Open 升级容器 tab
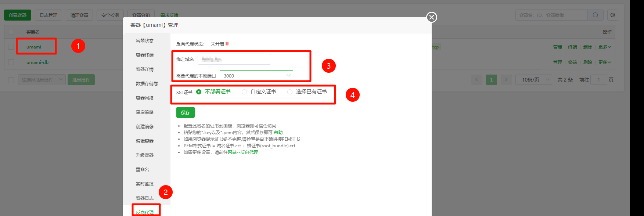Viewport: 644px width, 216px height. (x=145, y=155)
